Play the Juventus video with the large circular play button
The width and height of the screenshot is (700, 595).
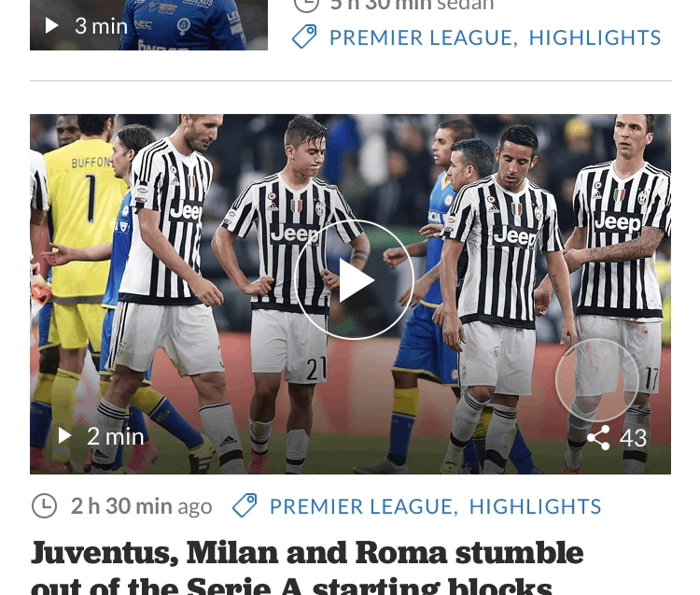click(354, 280)
